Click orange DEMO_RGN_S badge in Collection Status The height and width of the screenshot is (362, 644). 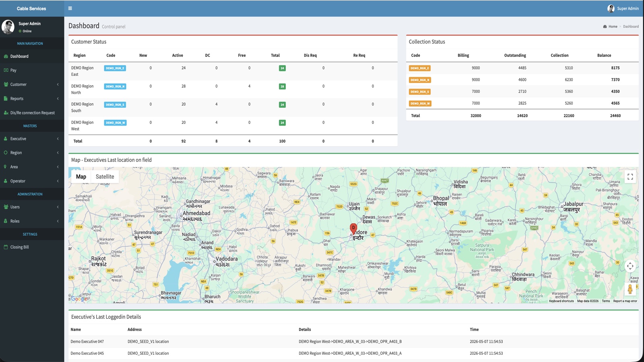(420, 92)
